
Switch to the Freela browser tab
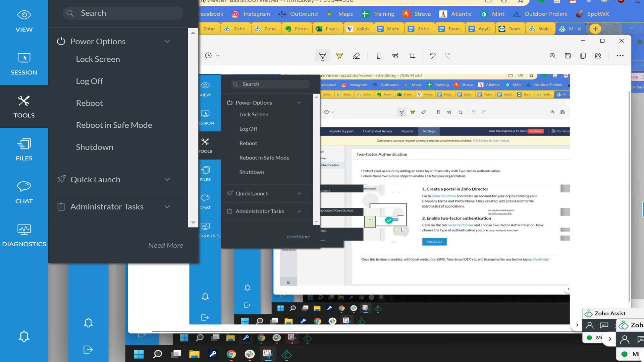click(x=328, y=29)
